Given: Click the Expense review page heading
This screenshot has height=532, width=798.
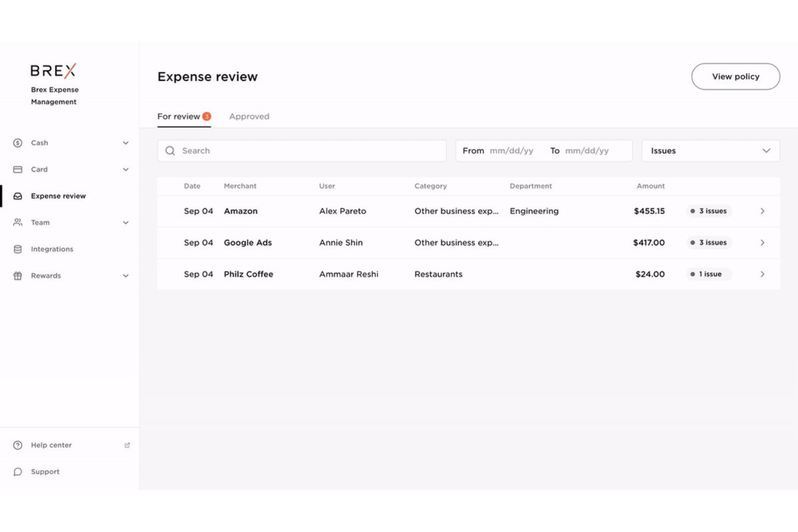Looking at the screenshot, I should coord(208,77).
